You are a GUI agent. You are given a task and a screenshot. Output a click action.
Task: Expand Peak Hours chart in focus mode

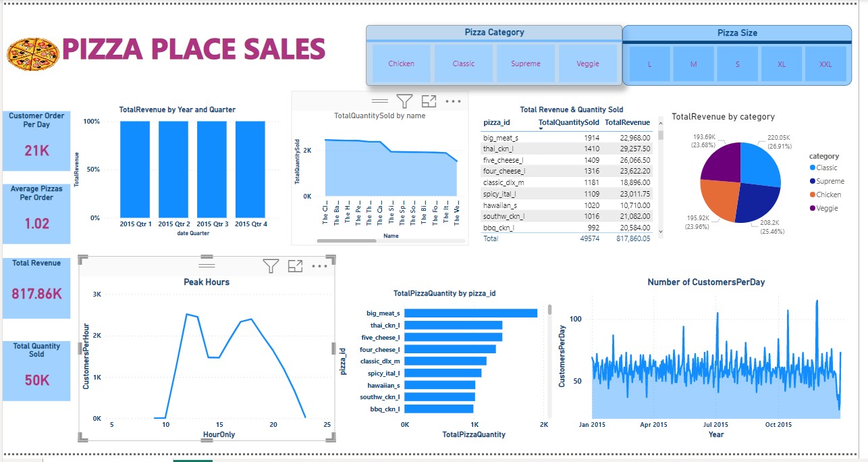295,266
